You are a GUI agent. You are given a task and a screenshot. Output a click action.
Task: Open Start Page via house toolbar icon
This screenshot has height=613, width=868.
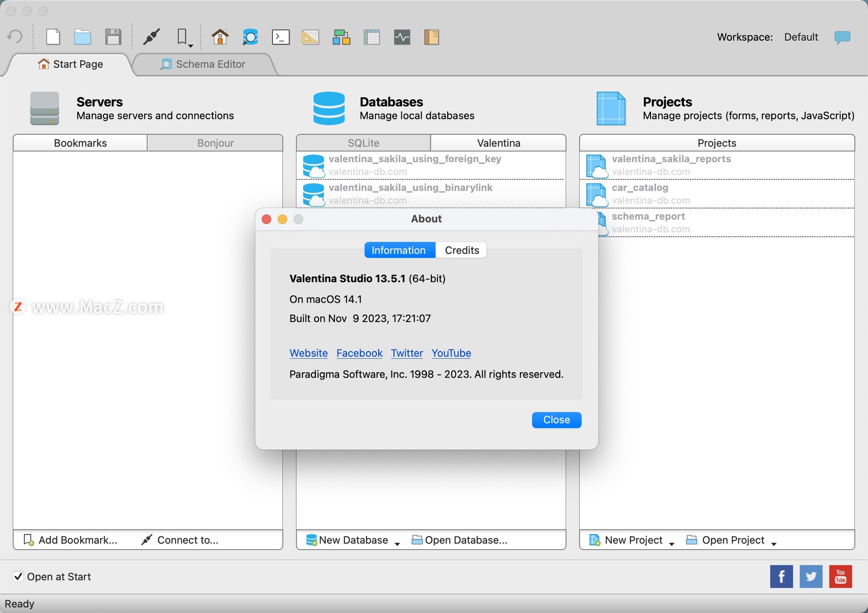[220, 37]
